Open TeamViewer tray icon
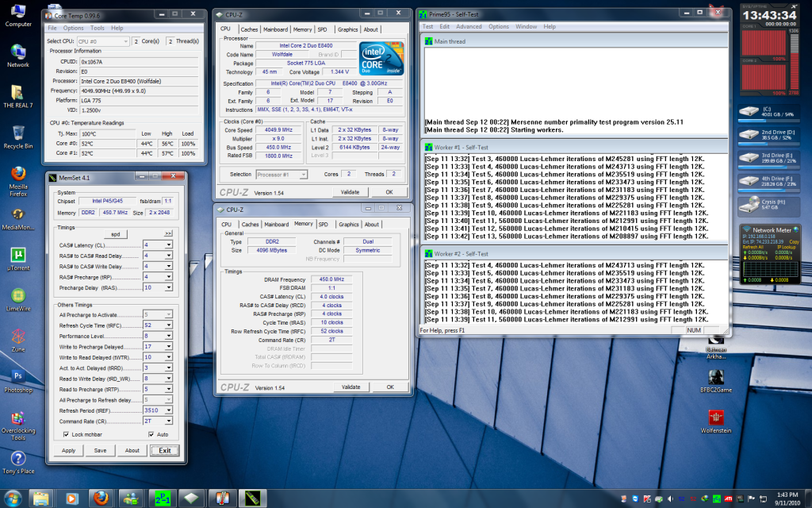The width and height of the screenshot is (812, 508). (x=636, y=498)
